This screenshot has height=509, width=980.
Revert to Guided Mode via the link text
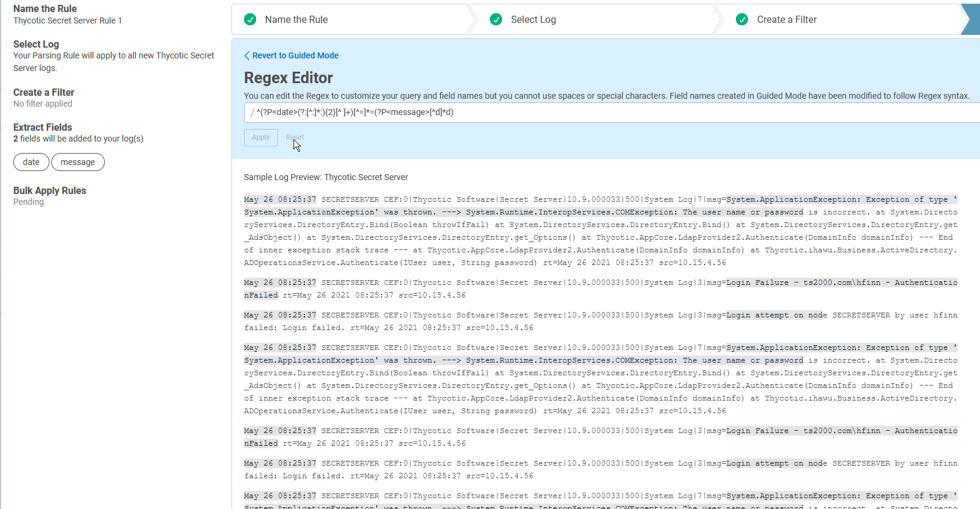click(x=295, y=55)
